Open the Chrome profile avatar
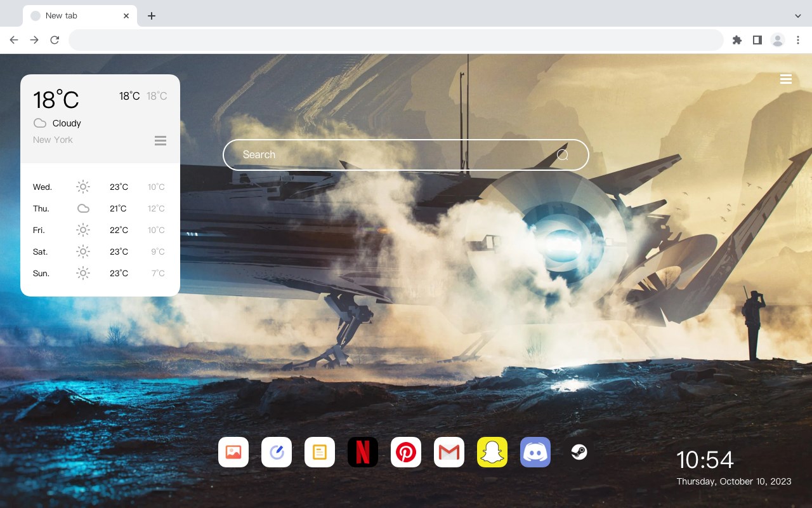Screen dimensions: 812x508 [x=778, y=40]
